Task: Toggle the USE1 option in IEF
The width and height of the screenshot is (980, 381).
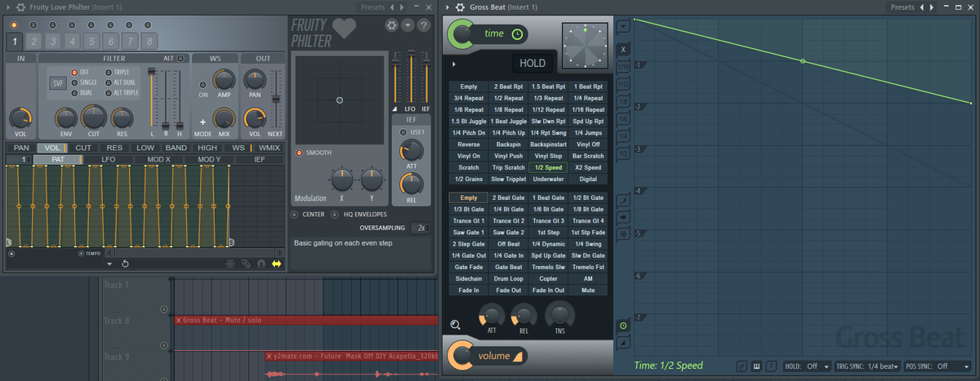Action: coord(403,131)
